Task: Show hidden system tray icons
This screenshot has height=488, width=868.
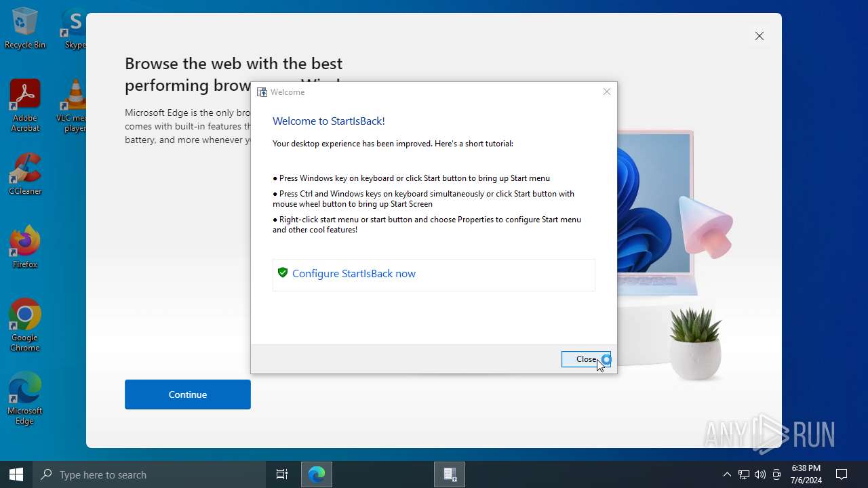Action: click(727, 474)
